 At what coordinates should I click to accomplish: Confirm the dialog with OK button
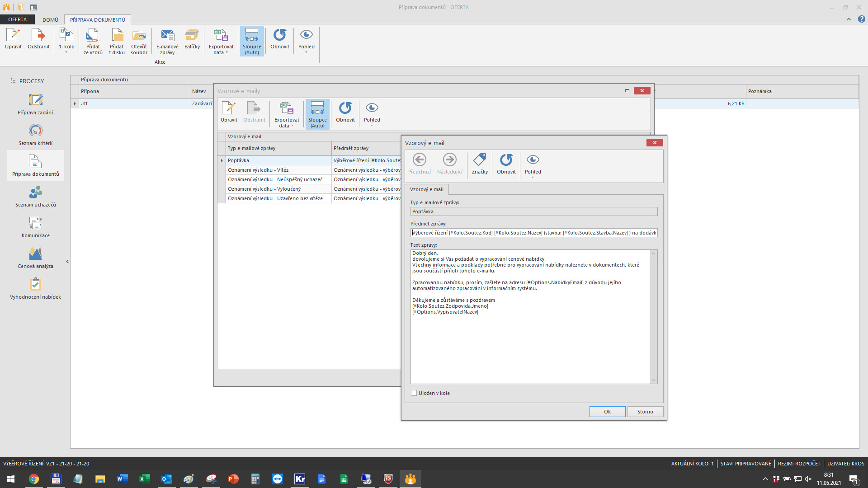click(x=607, y=412)
